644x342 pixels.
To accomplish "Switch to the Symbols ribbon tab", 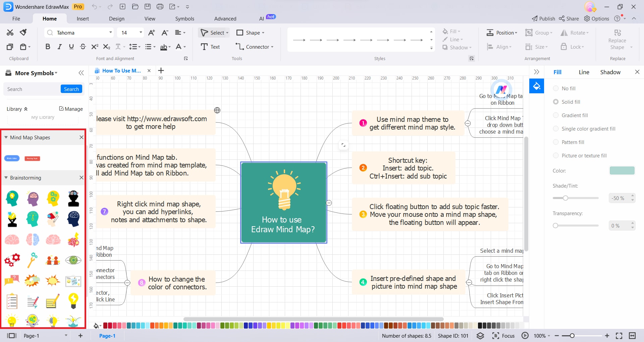I will pyautogui.click(x=185, y=19).
